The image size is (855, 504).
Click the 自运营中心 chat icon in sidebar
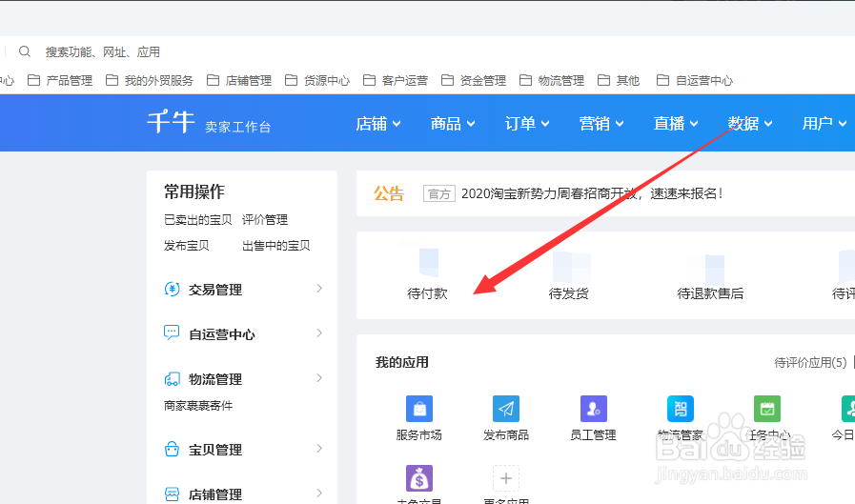tap(172, 333)
